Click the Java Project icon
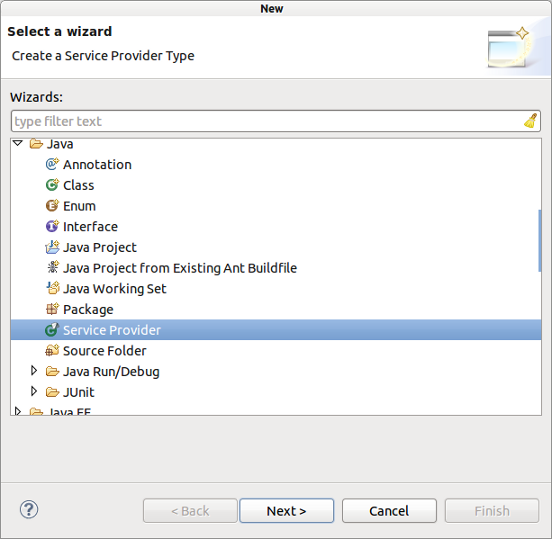The height and width of the screenshot is (539, 552). (x=52, y=247)
